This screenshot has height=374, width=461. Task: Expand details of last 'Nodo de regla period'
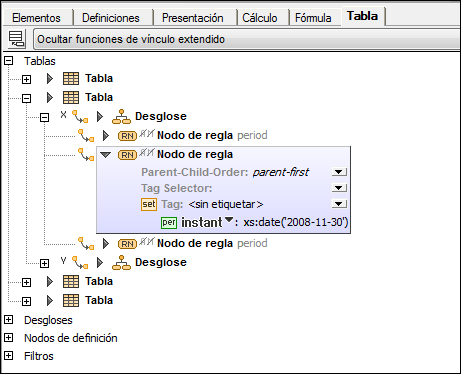106,243
